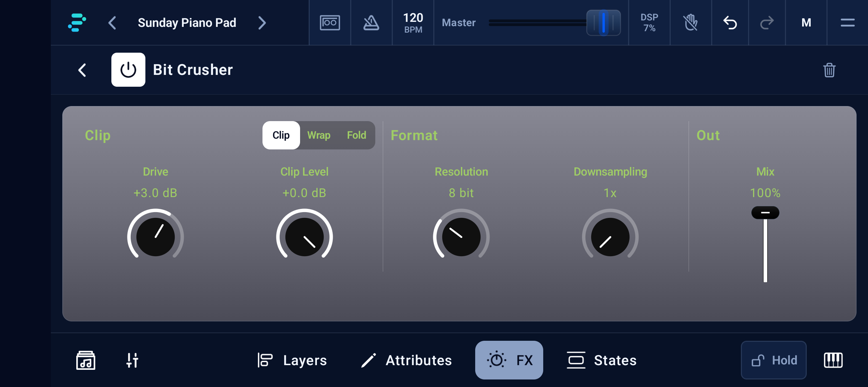Click the Drive knob
Image resolution: width=868 pixels, height=387 pixels.
tap(155, 236)
